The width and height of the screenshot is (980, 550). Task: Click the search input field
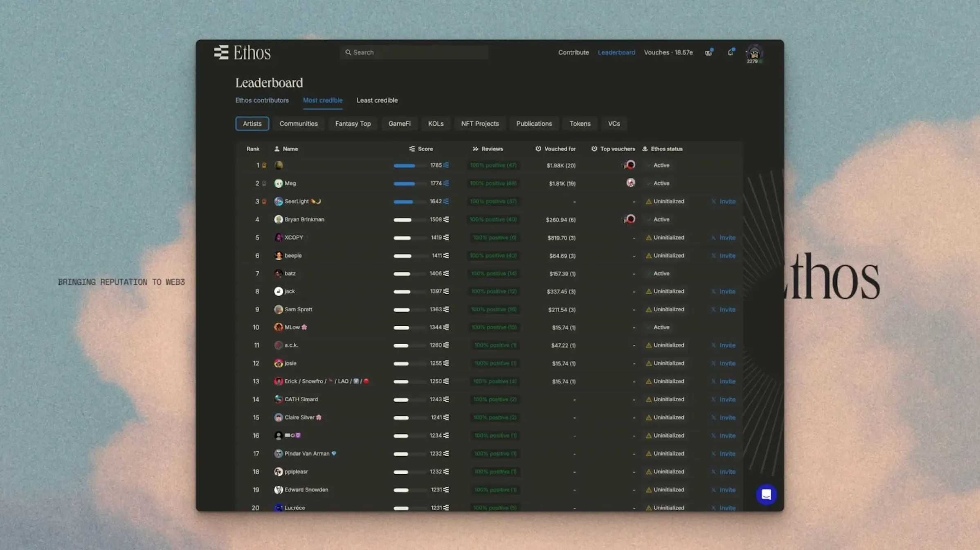point(414,52)
